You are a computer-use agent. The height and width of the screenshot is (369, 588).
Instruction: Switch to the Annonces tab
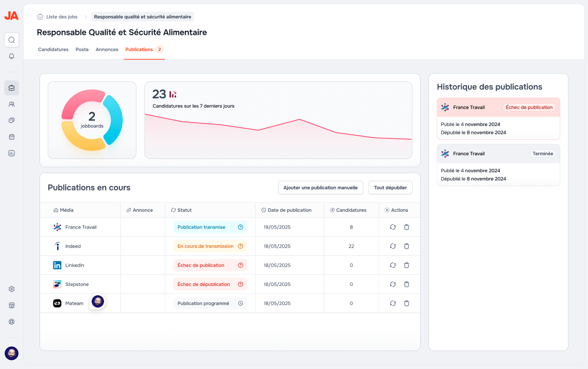(107, 49)
